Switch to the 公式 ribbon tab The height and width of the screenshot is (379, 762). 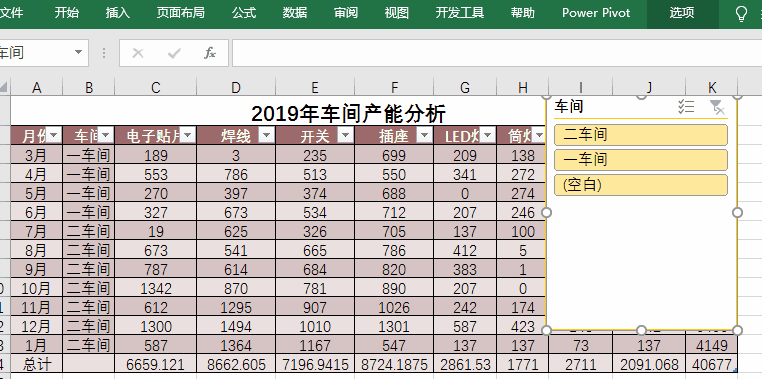point(244,13)
